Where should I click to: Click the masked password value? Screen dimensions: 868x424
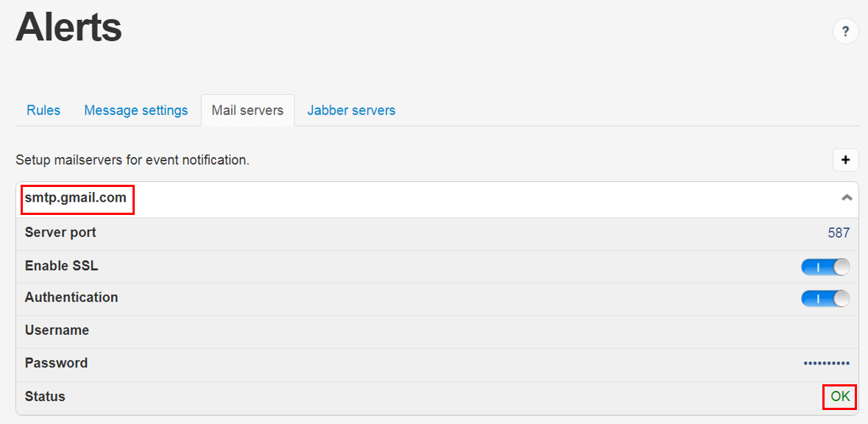[x=826, y=364]
